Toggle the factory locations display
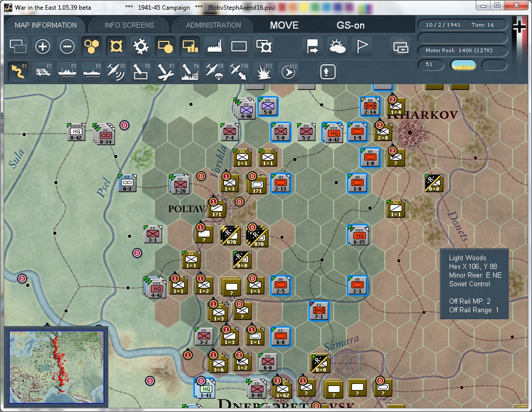Screen dimensions: 532x412 [214, 47]
